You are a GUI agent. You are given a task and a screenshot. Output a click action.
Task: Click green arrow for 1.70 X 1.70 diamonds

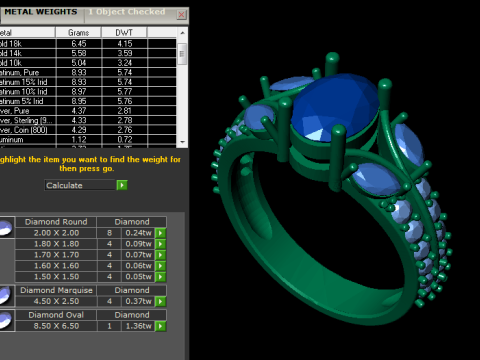click(161, 255)
